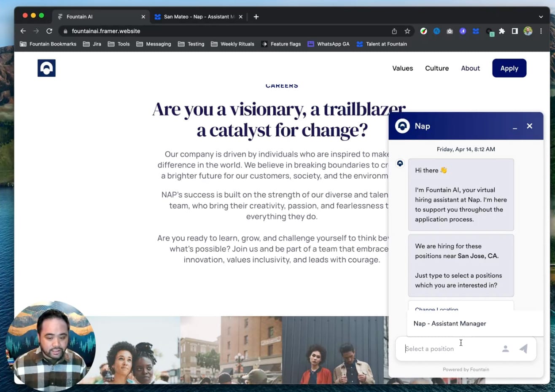Go back using the browser back arrow
The height and width of the screenshot is (392, 555).
point(23,31)
